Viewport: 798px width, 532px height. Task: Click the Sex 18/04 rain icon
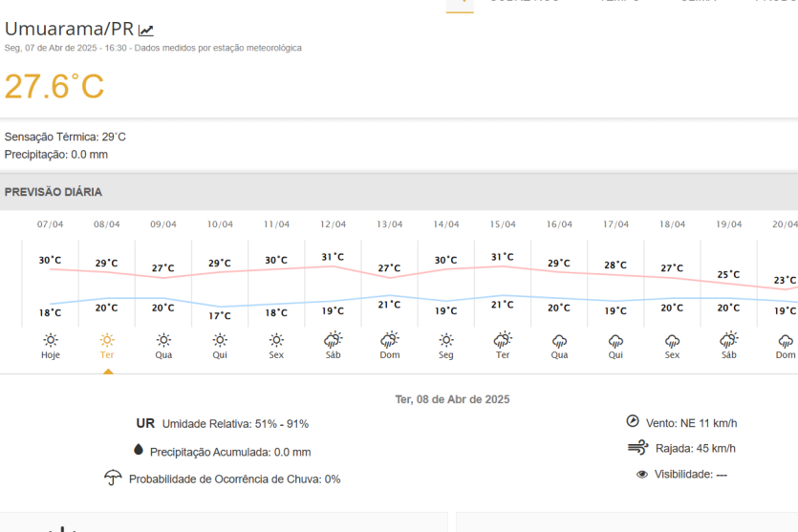coord(672,340)
